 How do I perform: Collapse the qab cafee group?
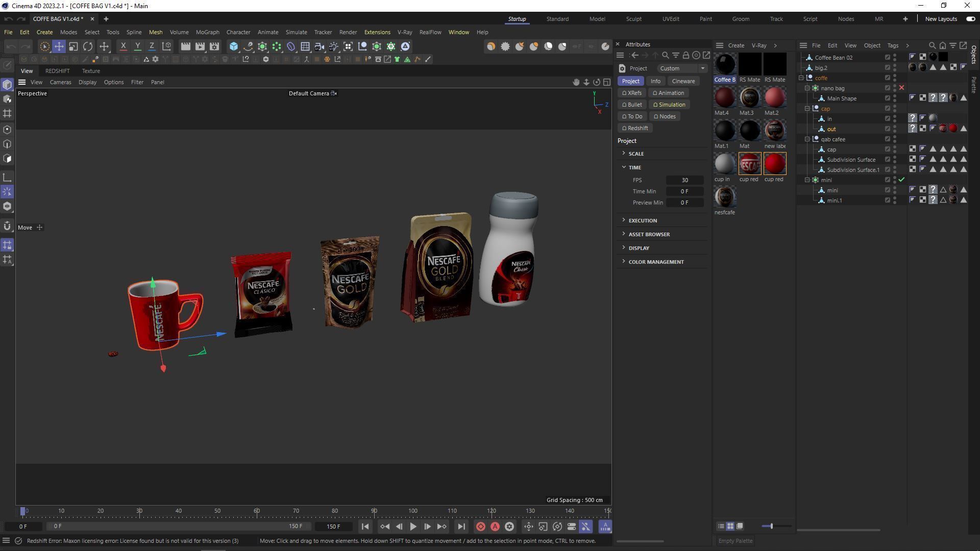(807, 139)
